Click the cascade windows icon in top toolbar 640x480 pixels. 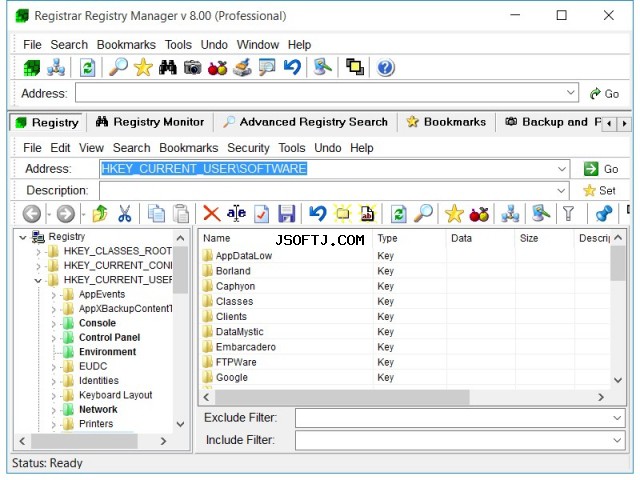coord(354,67)
